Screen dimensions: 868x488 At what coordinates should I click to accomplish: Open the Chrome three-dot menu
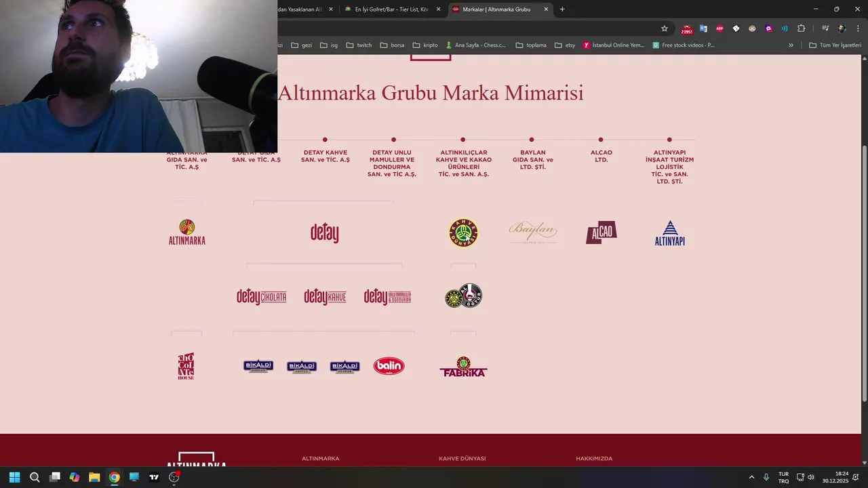857,28
